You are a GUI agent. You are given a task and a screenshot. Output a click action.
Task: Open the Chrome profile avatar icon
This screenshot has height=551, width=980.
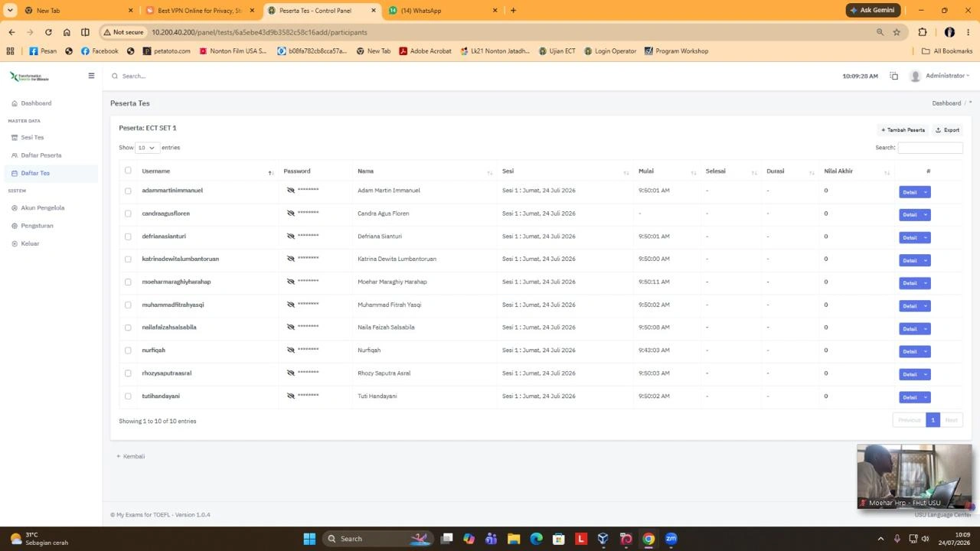tap(949, 32)
